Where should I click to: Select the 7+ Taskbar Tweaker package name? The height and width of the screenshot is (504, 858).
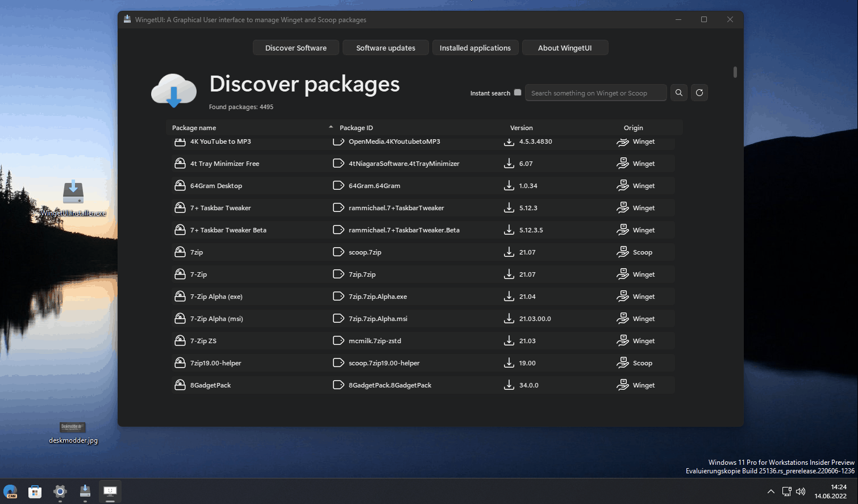coord(220,208)
